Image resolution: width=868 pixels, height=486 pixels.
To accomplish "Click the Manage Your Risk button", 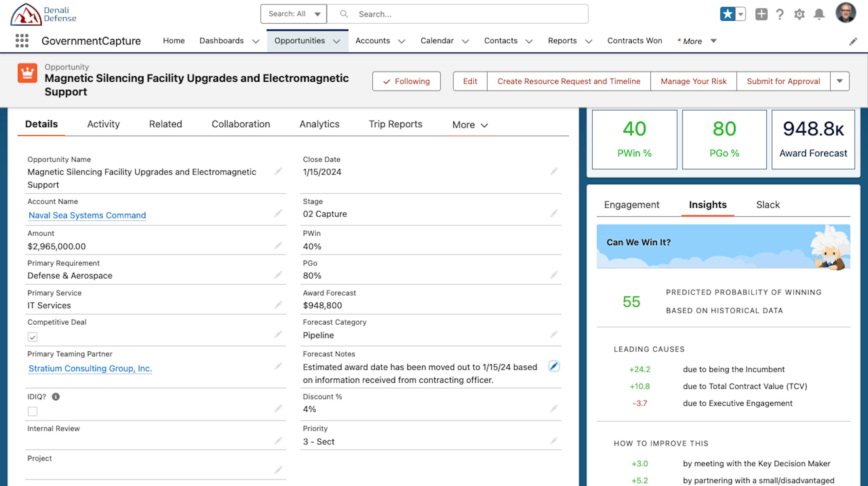I will tap(693, 81).
